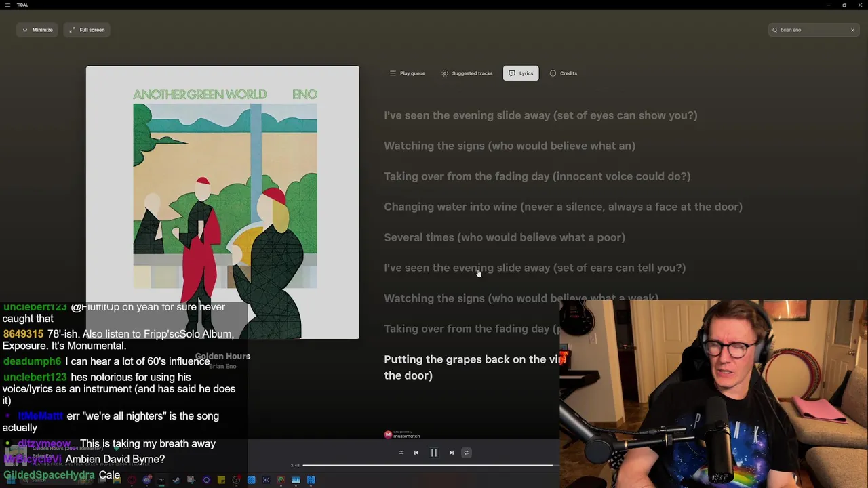
Task: Click the search magnifier icon
Action: [774, 30]
